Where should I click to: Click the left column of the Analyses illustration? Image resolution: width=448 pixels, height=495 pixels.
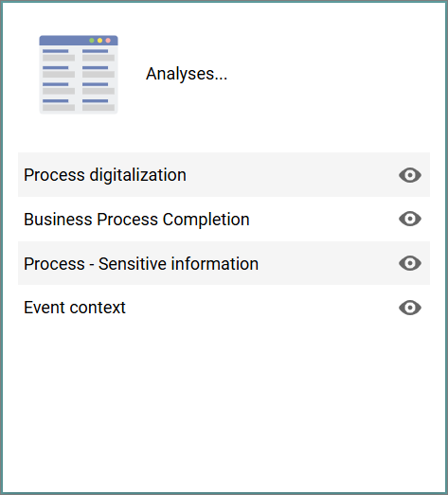(59, 80)
